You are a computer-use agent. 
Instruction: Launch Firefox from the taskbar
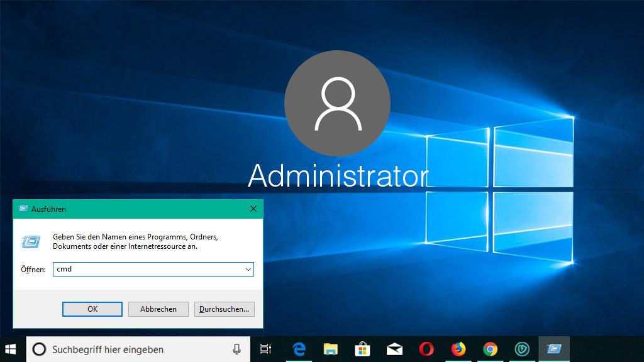[x=458, y=349]
